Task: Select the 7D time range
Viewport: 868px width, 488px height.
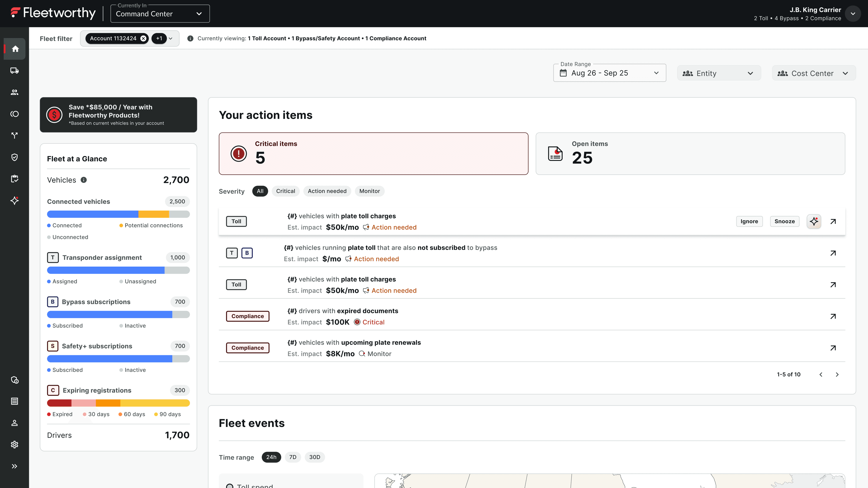Action: pyautogui.click(x=293, y=457)
